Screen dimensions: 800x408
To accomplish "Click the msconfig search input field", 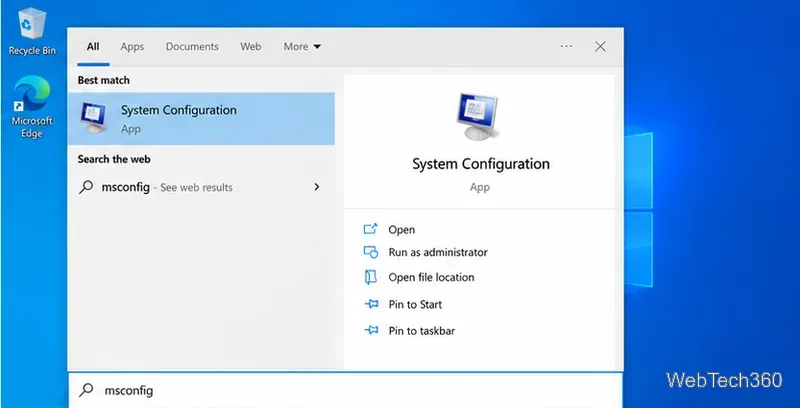I will [x=345, y=391].
